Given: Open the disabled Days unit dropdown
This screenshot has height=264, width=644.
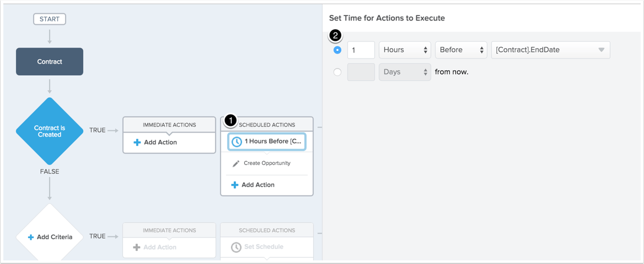Looking at the screenshot, I should point(405,72).
